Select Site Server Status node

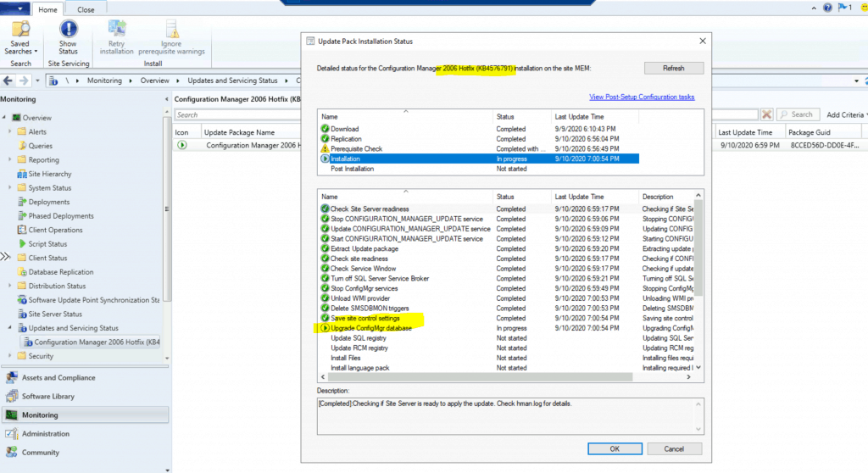55,314
